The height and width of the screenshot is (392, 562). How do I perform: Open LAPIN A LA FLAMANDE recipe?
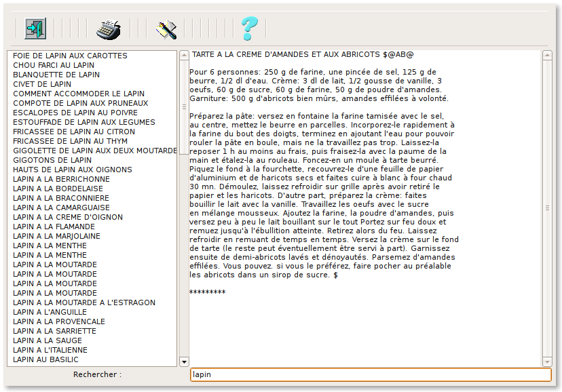[x=54, y=227]
